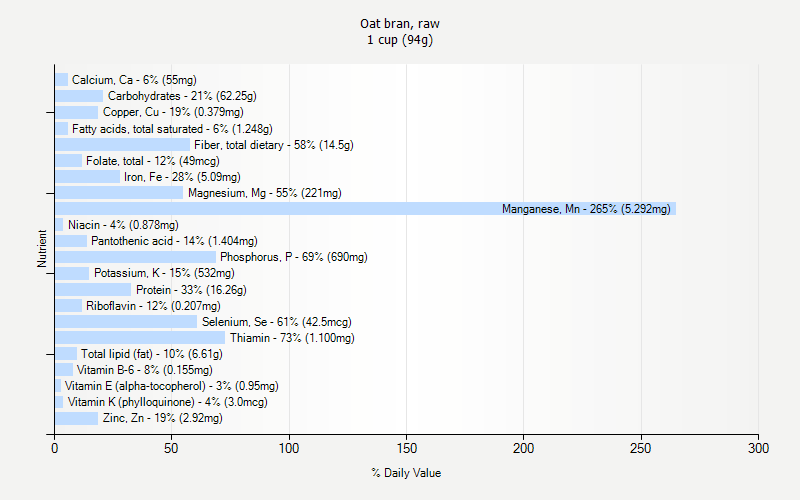Click the serving size '1 cup (94g)'

(399, 40)
